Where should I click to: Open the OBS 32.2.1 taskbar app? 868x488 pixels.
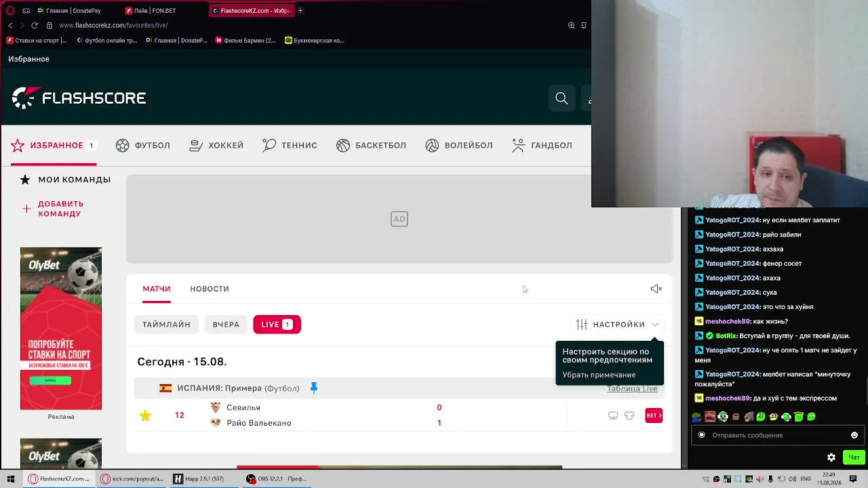(x=277, y=479)
